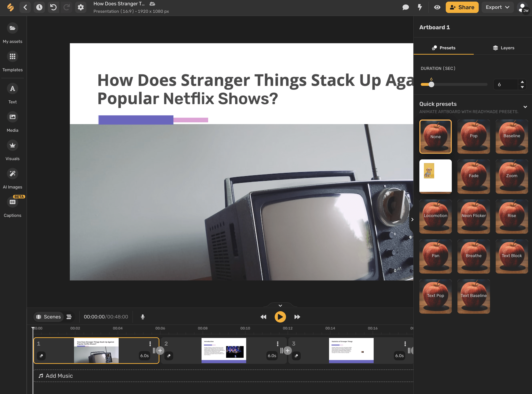
Task: Switch to the Presets tab
Action: click(444, 48)
